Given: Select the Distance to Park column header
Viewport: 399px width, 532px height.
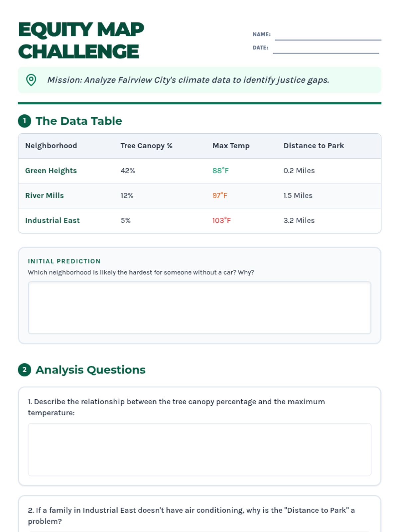Looking at the screenshot, I should tap(314, 146).
